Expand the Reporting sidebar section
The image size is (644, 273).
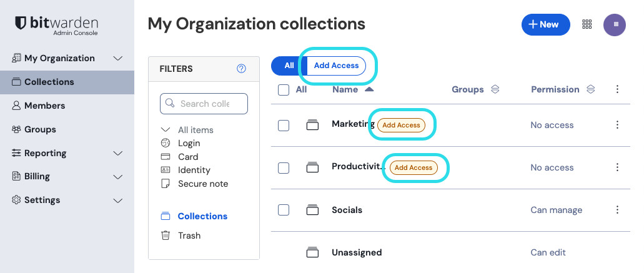click(x=117, y=153)
